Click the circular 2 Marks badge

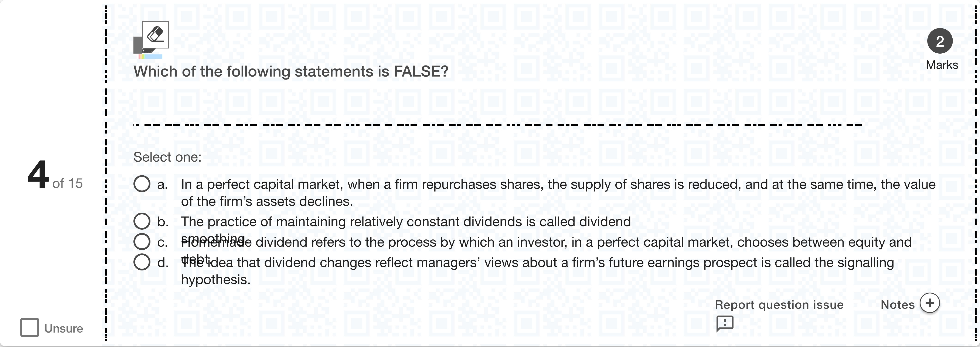tap(940, 41)
